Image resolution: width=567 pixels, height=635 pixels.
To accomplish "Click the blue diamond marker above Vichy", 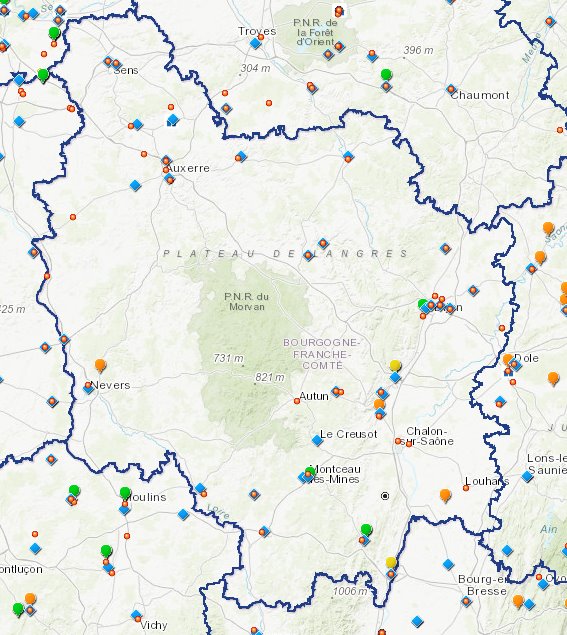I will pos(136,616).
